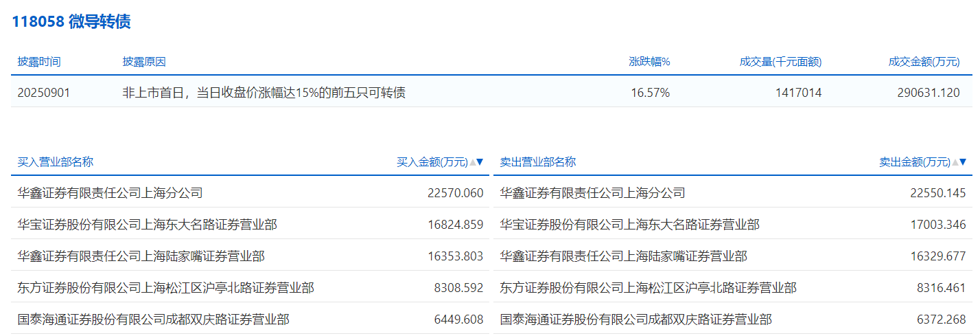Open buyer 东方证券上海松江区沪亭北路营业部

(165, 288)
